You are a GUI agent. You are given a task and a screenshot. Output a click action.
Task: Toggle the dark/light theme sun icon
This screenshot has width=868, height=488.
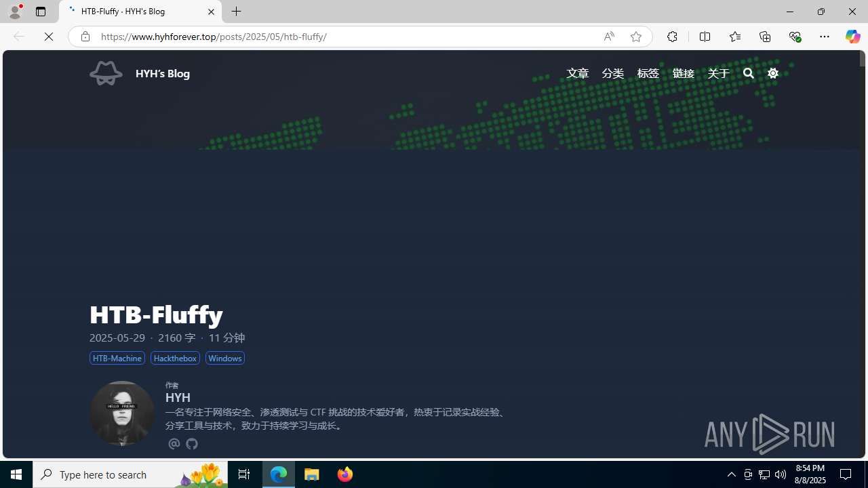(x=773, y=73)
